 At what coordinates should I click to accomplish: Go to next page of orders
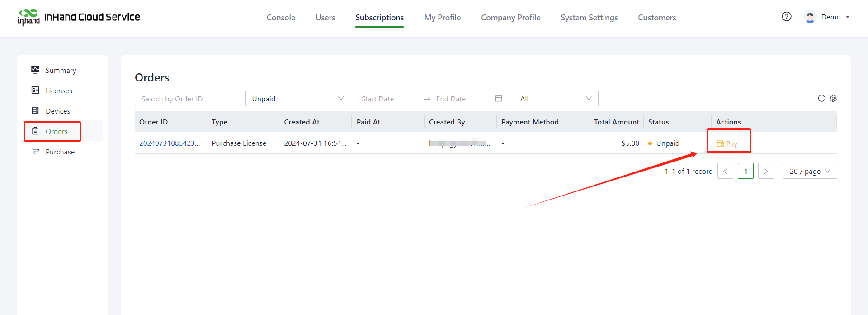coord(766,171)
